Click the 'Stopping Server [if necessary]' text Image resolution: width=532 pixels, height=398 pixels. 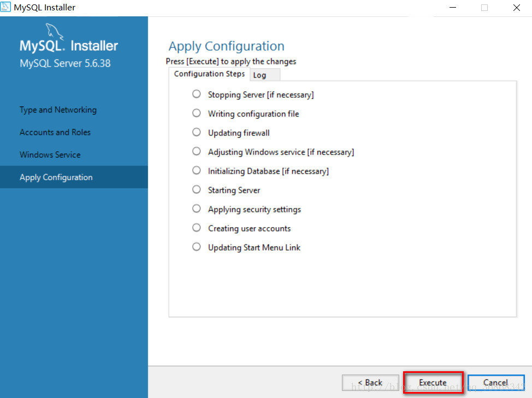coord(261,95)
